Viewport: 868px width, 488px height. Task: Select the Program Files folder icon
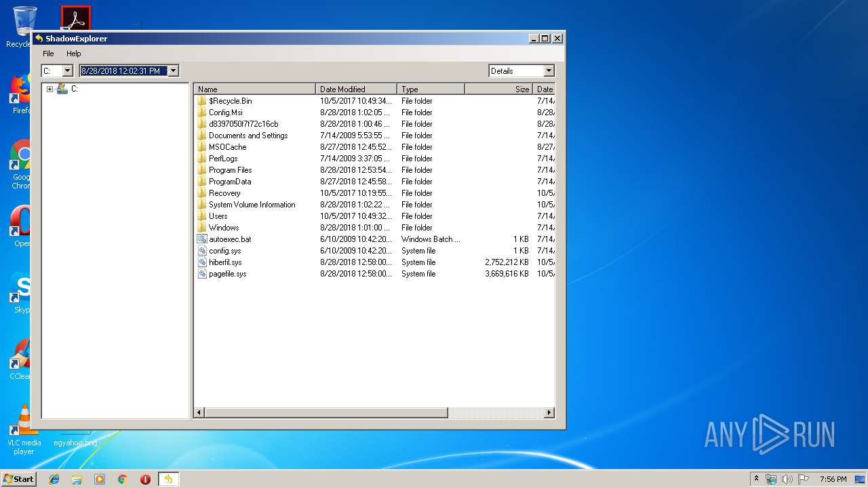[202, 170]
